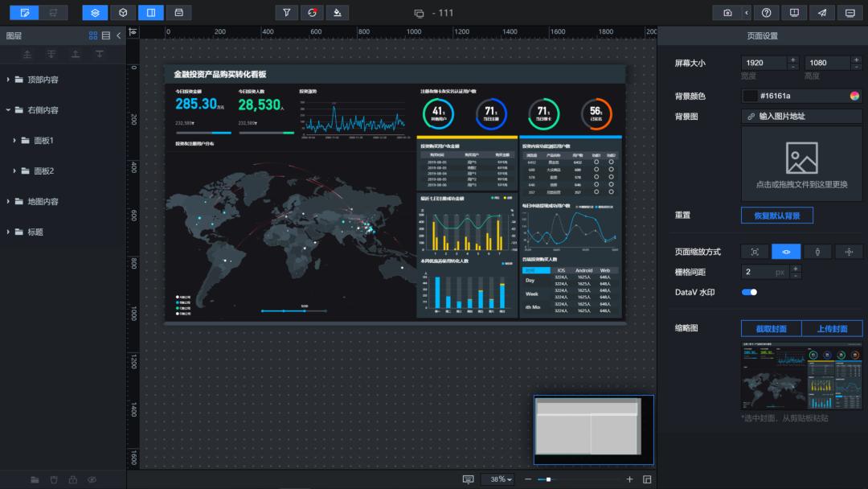Click the paper plane publish icon
Screen dimensions: 868x489
[821, 13]
